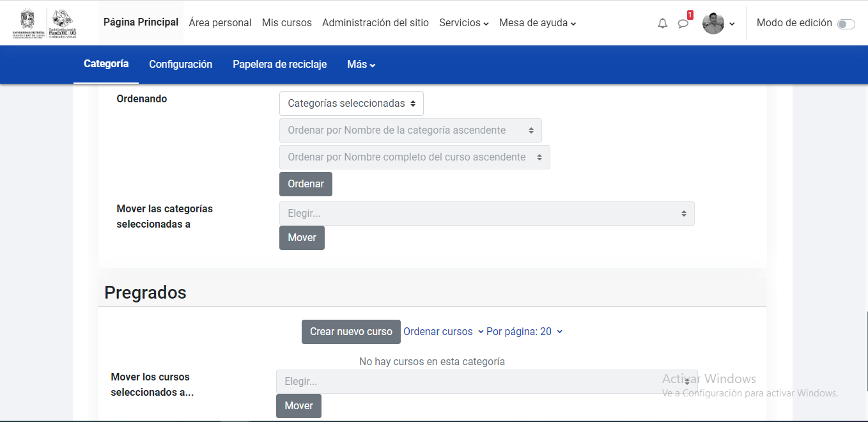This screenshot has height=422, width=868.
Task: Click the Ordenar button
Action: coord(306,184)
